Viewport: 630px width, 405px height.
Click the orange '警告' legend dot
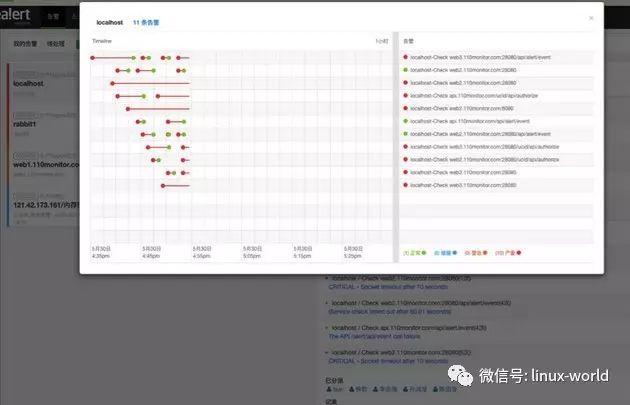[x=485, y=253]
